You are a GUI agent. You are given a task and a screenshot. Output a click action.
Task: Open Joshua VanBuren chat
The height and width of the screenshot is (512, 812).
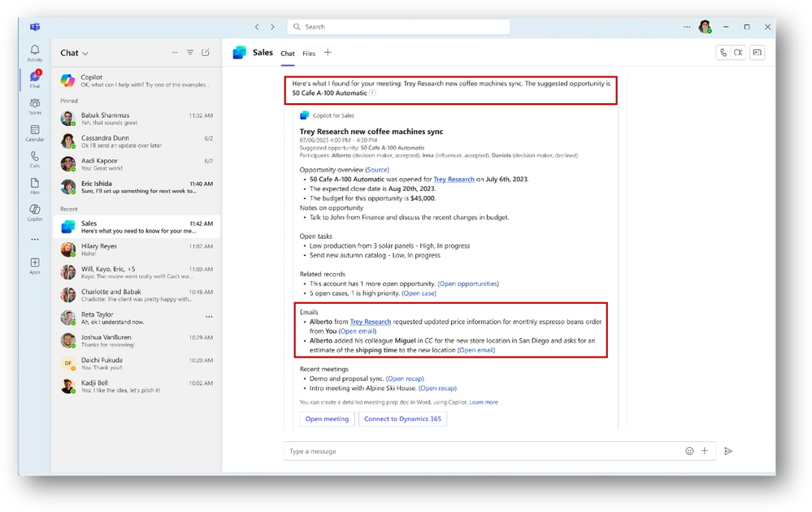point(137,341)
